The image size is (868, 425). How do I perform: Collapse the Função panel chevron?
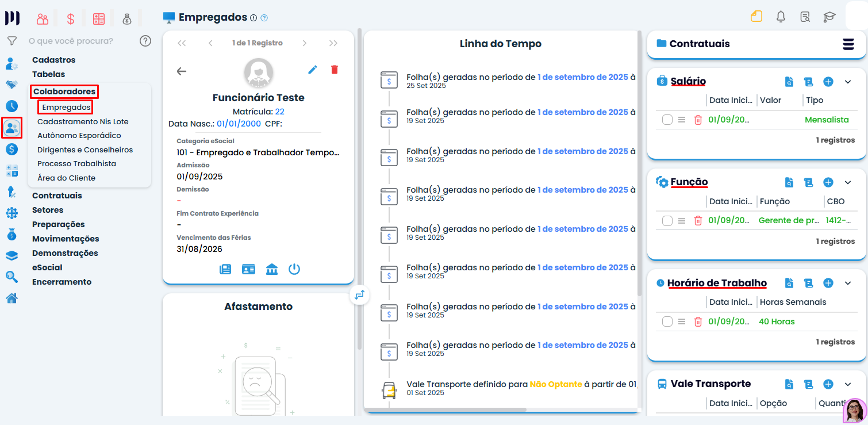point(848,182)
